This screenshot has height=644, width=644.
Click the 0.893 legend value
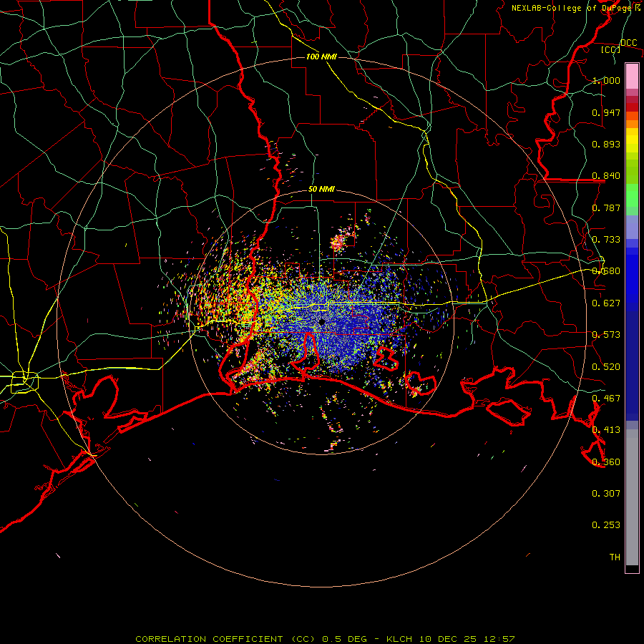(x=606, y=144)
